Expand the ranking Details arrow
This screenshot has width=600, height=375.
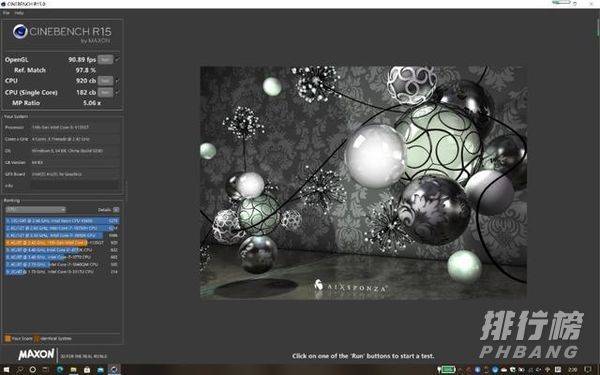(116, 210)
